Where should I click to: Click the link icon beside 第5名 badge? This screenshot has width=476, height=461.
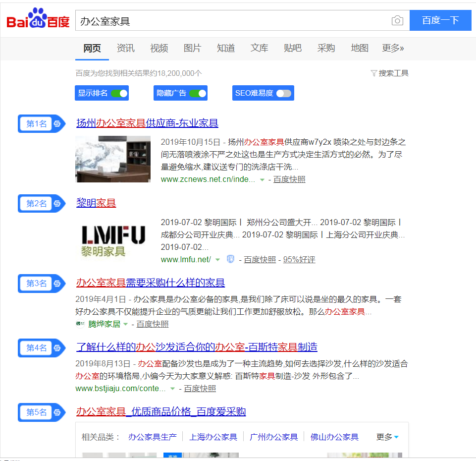(57, 412)
